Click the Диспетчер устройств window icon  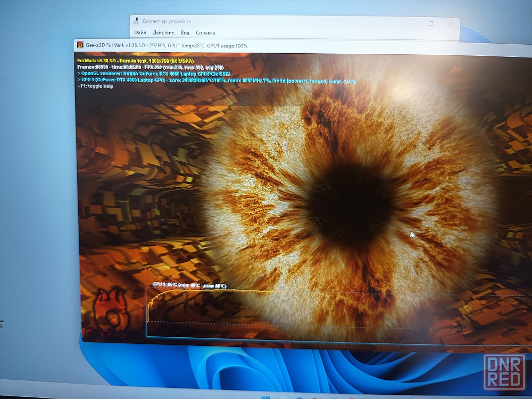(x=136, y=21)
